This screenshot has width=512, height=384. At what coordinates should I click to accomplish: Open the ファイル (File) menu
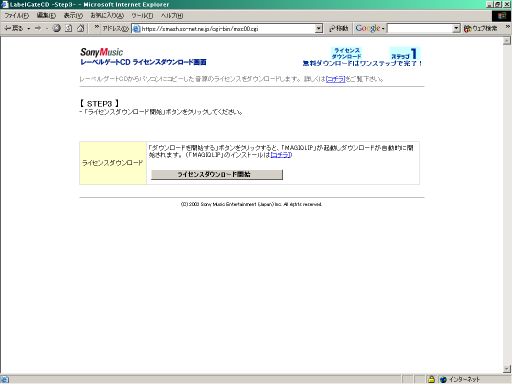pyautogui.click(x=17, y=16)
